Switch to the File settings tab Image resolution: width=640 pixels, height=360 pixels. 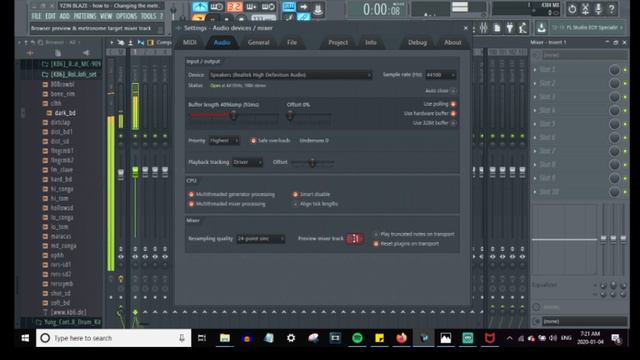click(291, 42)
